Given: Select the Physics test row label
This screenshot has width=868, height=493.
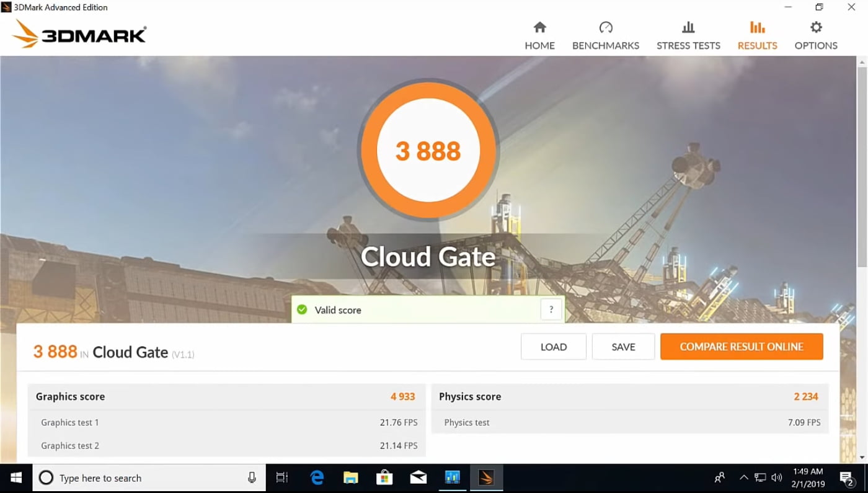Looking at the screenshot, I should coord(467,422).
